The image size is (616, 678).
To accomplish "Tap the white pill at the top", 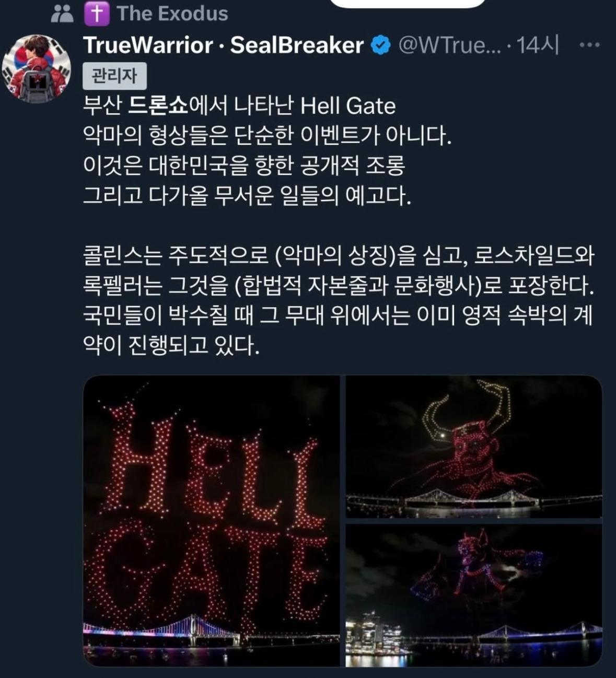I will 408,3.
